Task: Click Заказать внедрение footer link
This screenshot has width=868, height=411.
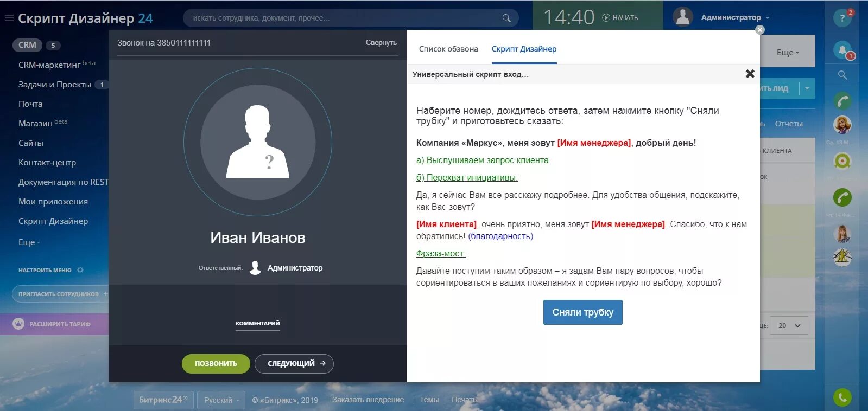Action: pos(368,400)
